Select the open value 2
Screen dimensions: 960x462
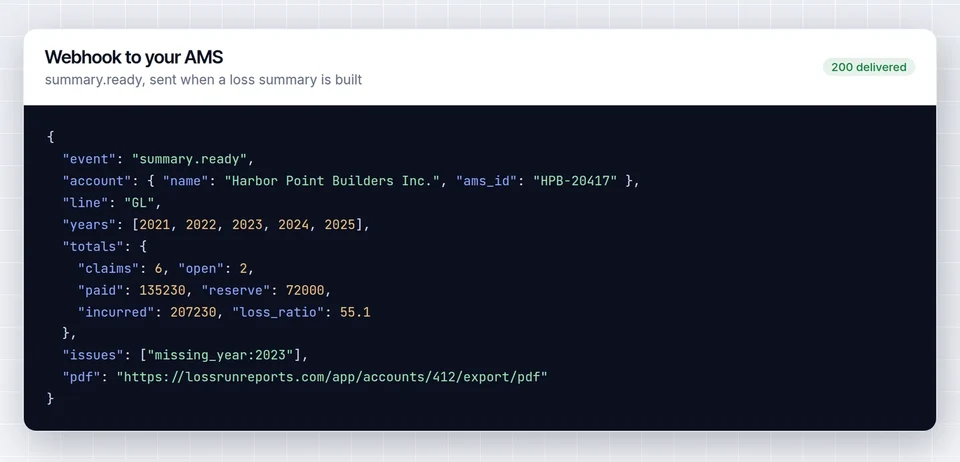pyautogui.click(x=244, y=269)
